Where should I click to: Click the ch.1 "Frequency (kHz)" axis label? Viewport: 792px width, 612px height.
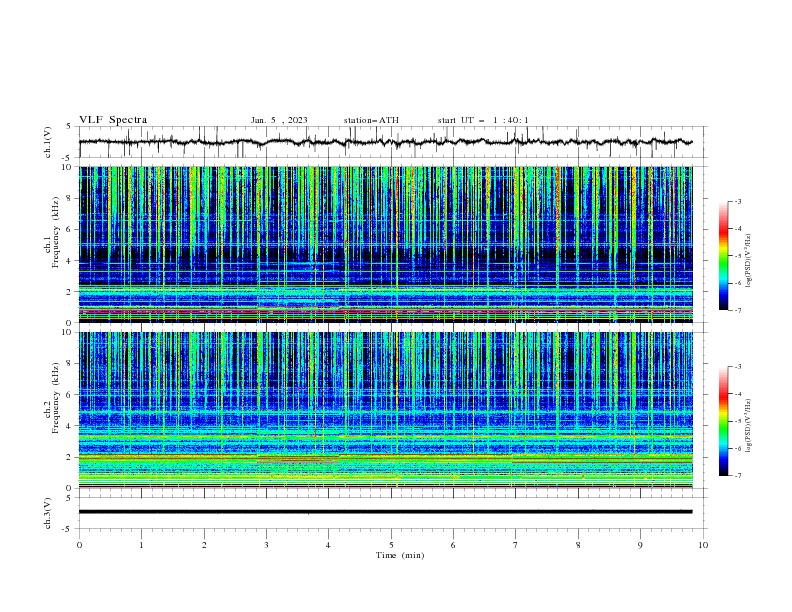click(x=56, y=232)
